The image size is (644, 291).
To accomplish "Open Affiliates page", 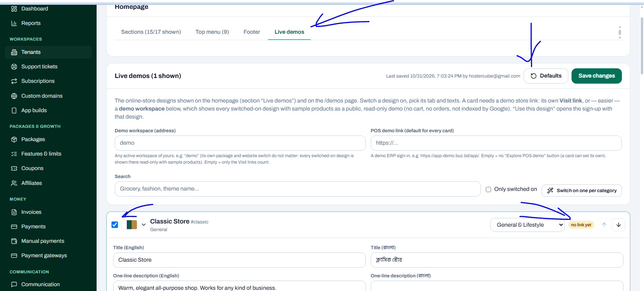I will (x=48, y=183).
